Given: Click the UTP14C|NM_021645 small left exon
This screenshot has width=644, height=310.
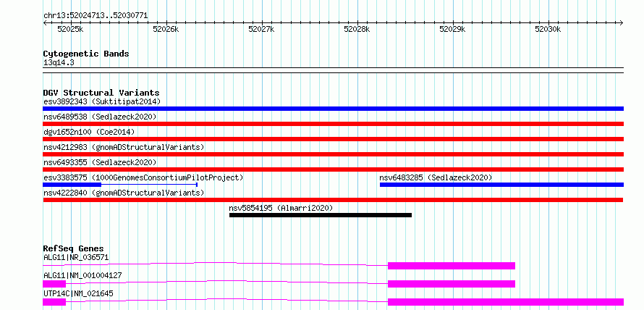Looking at the screenshot, I should pyautogui.click(x=54, y=302).
